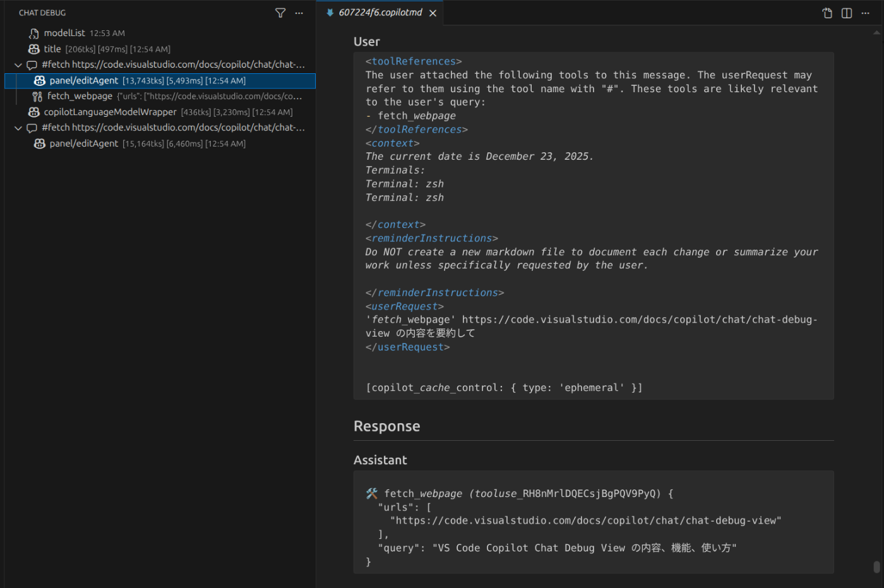Open the Chat Debug panel's more actions menu
The width and height of the screenshot is (884, 588).
pos(299,13)
